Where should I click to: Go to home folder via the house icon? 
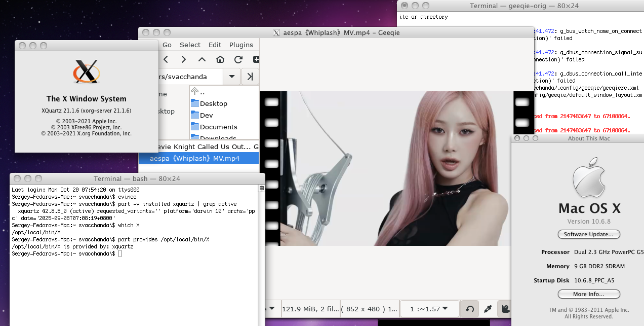pos(220,60)
